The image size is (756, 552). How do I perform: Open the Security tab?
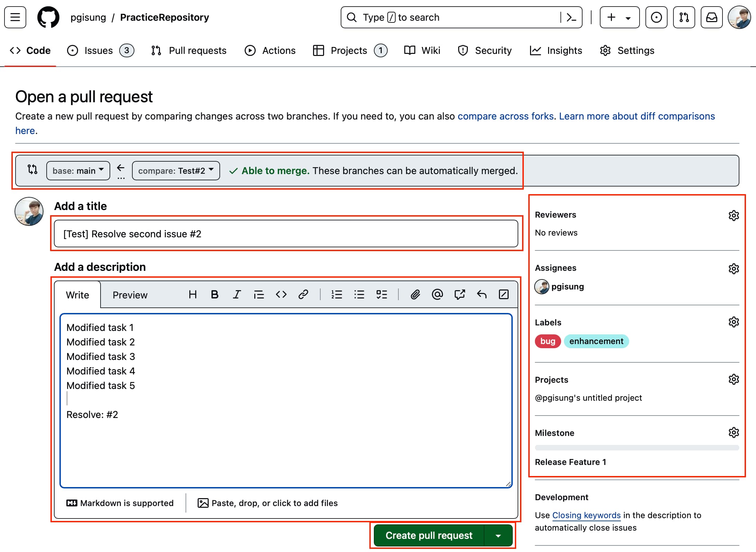[x=484, y=50]
